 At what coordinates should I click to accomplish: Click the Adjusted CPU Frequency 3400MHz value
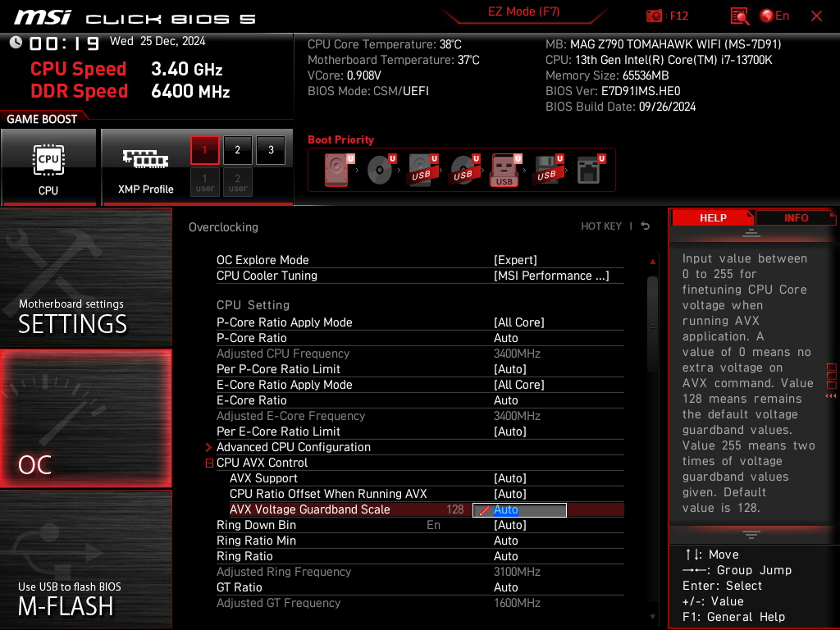coord(517,354)
